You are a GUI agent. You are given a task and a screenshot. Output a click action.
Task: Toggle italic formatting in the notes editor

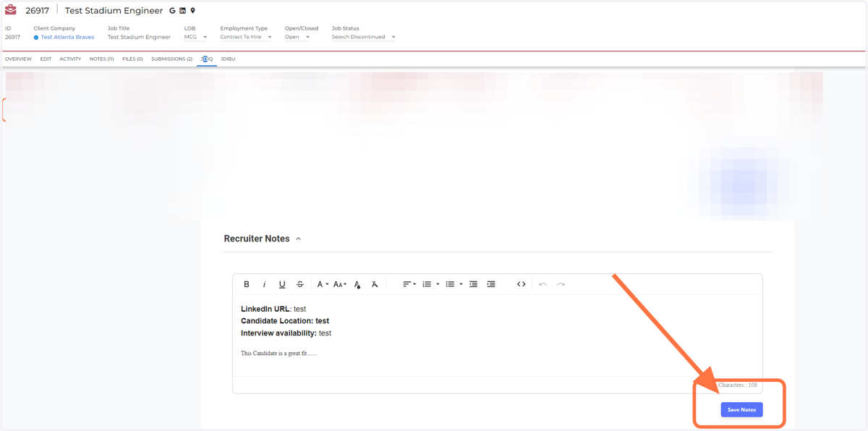[x=264, y=284]
